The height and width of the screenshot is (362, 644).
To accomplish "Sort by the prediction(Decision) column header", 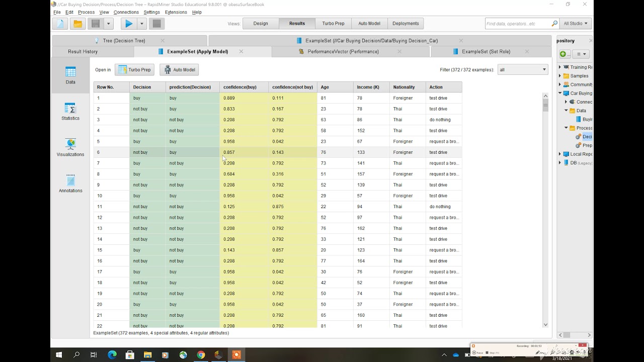I will pyautogui.click(x=193, y=87).
